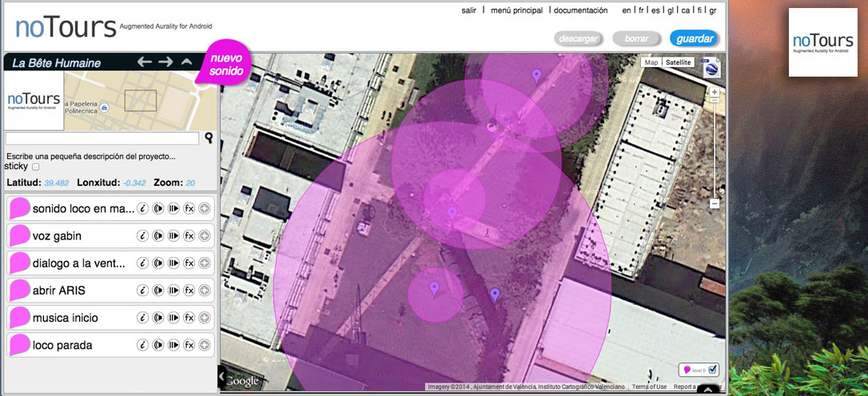The image size is (868, 396).
Task: Switch language to 'gl'
Action: coord(671,10)
